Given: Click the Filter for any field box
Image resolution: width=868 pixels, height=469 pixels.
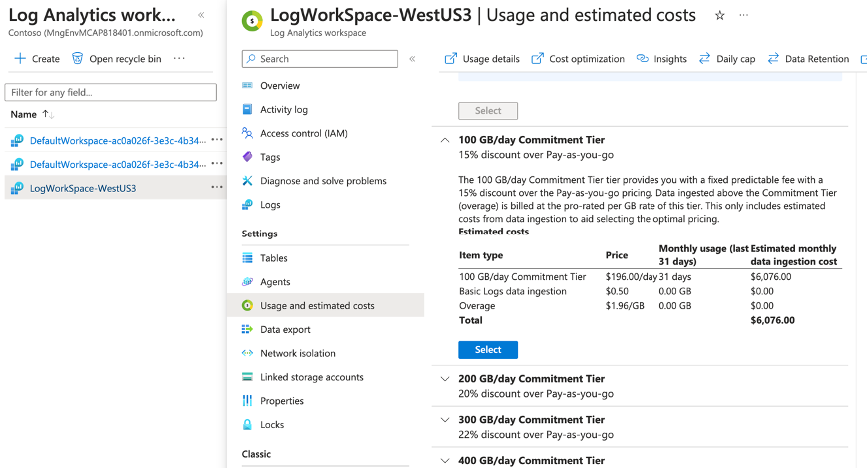Looking at the screenshot, I should point(110,93).
